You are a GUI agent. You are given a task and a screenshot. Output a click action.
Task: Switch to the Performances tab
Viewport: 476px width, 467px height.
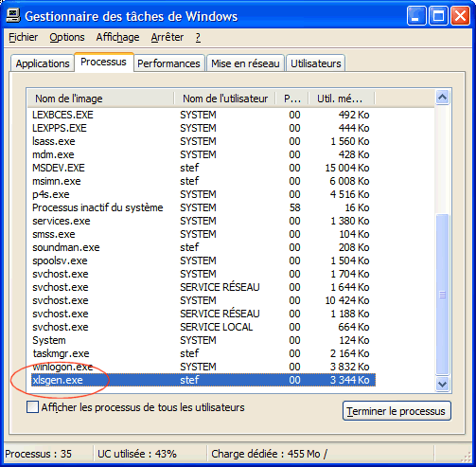(168, 63)
